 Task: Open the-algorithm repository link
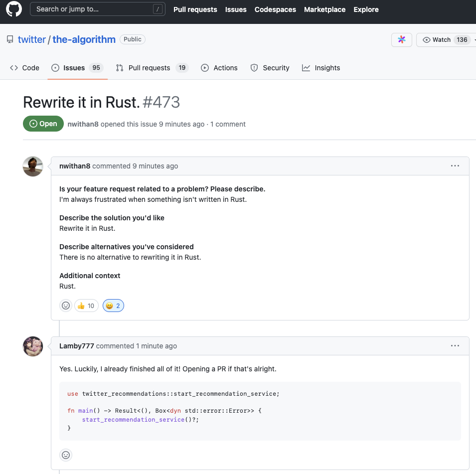point(84,39)
